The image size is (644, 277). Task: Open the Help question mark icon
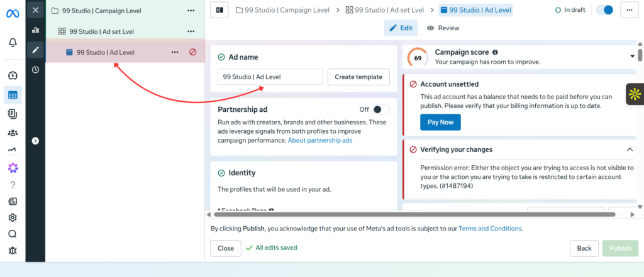tap(13, 185)
